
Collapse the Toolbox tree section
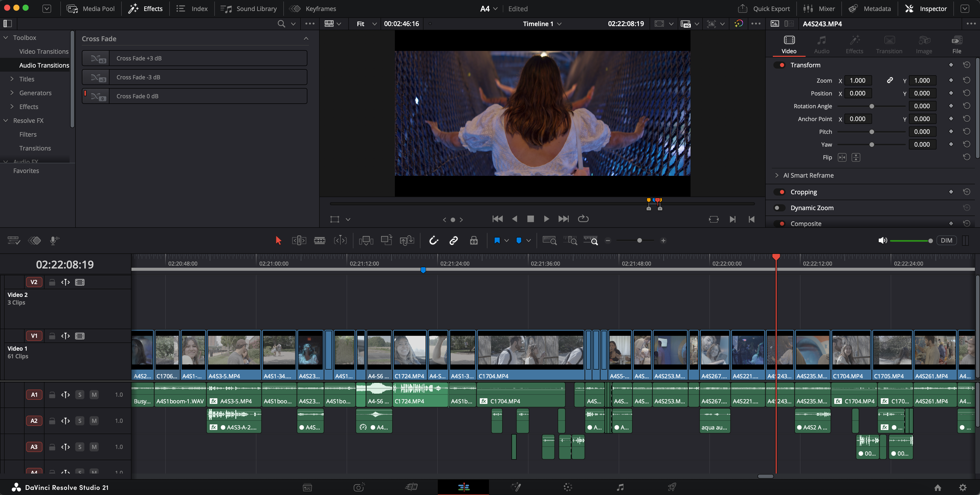(x=6, y=37)
